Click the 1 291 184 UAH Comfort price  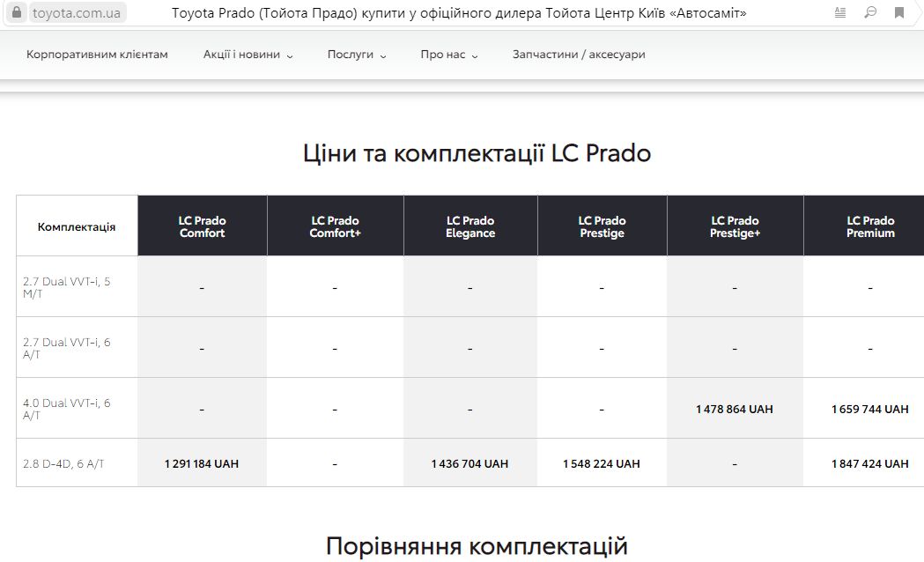[202, 463]
